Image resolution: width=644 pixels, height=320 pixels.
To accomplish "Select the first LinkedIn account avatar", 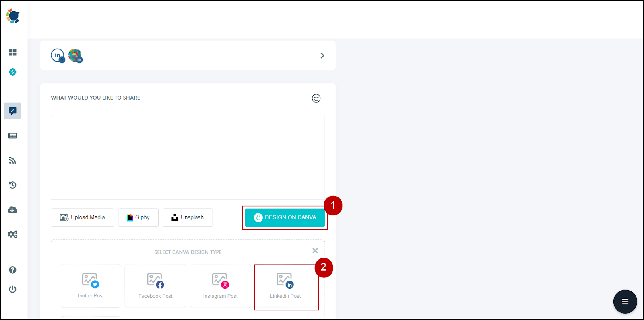I will click(58, 55).
